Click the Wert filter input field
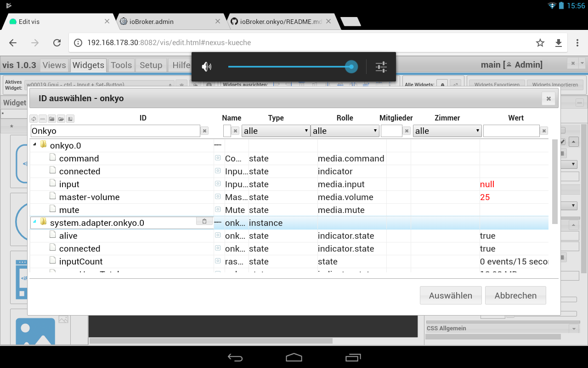 click(511, 131)
